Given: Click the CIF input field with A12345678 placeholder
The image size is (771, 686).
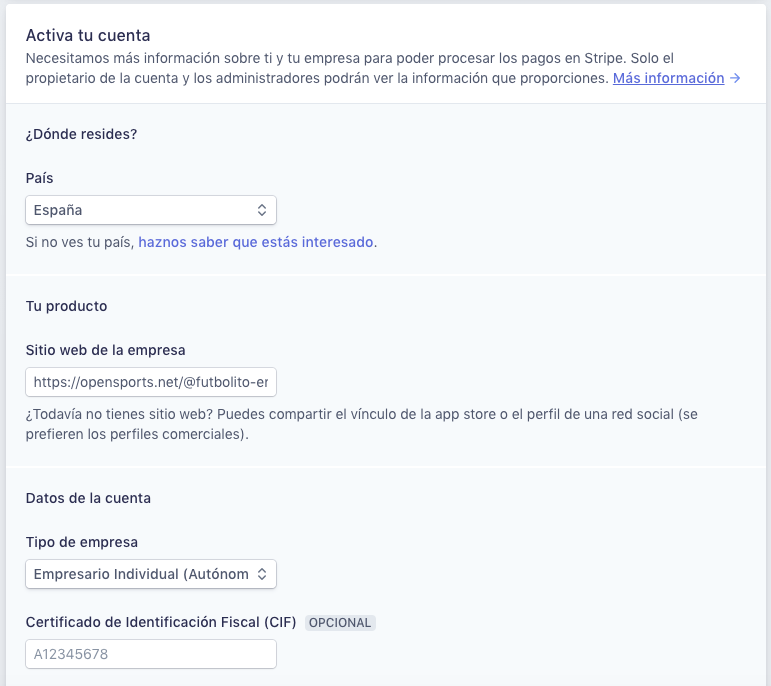Looking at the screenshot, I should point(151,654).
